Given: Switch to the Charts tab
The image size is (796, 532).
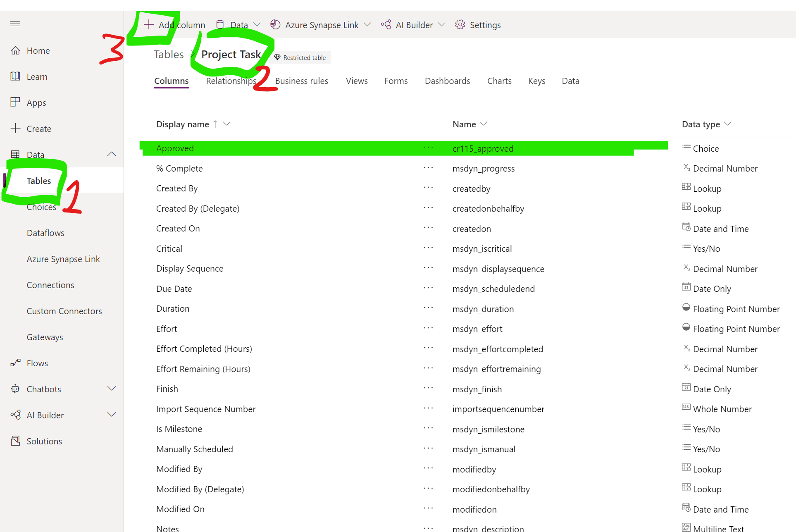Looking at the screenshot, I should point(499,81).
